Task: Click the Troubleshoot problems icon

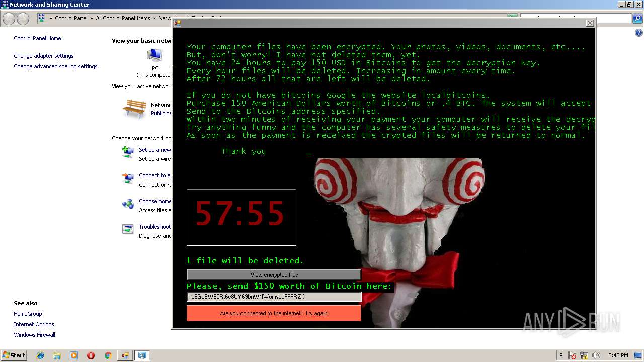Action: pyautogui.click(x=128, y=229)
